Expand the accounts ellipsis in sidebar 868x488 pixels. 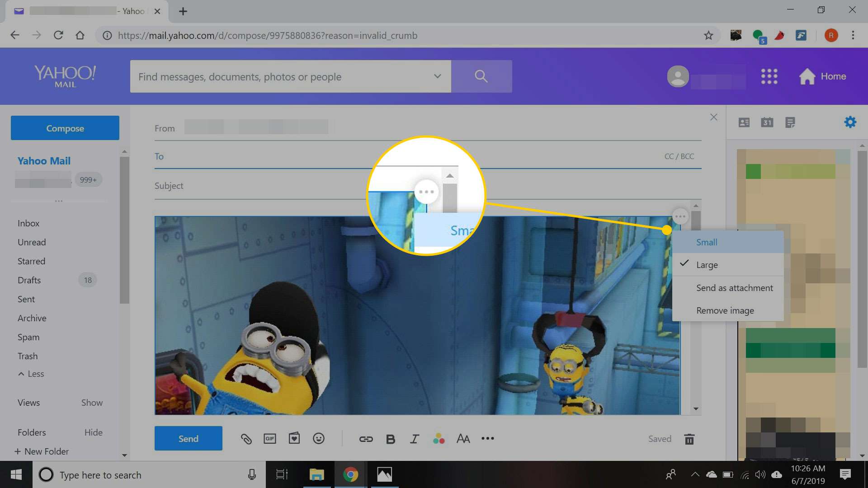pyautogui.click(x=59, y=201)
